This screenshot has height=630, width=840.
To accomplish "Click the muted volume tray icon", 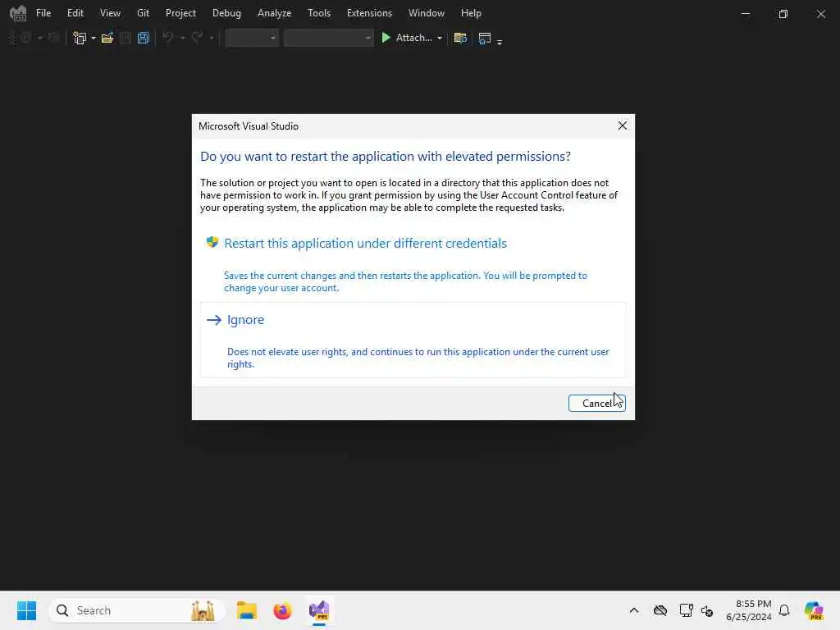I will tap(706, 610).
